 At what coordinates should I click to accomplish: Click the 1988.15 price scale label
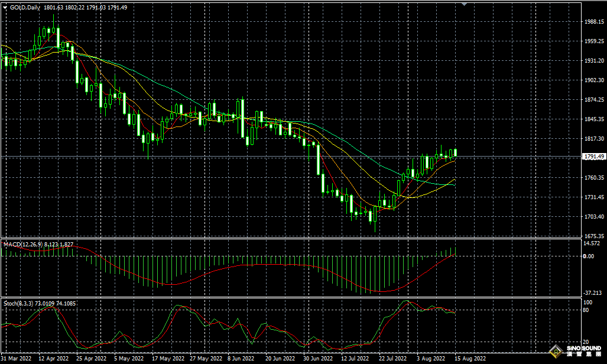[x=593, y=21]
